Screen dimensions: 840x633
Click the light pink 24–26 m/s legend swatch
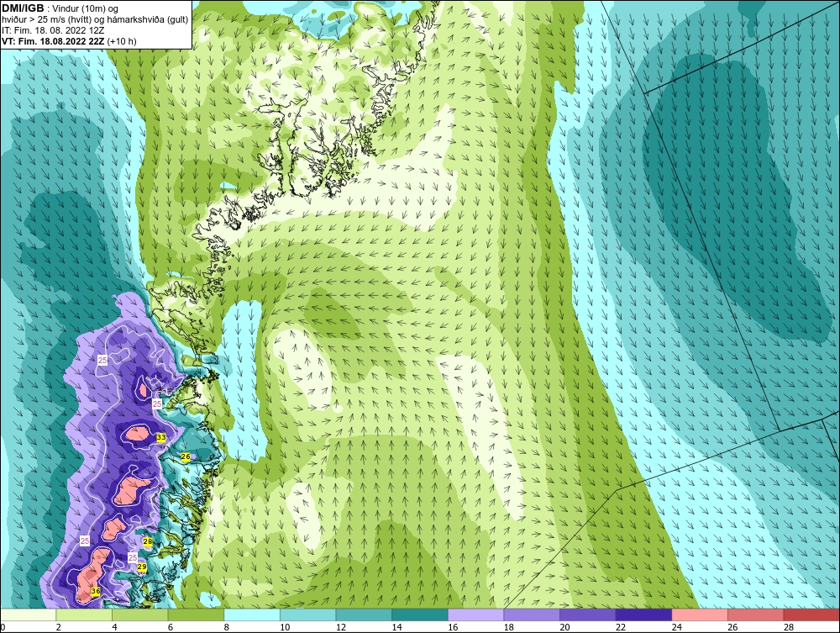coord(700,615)
